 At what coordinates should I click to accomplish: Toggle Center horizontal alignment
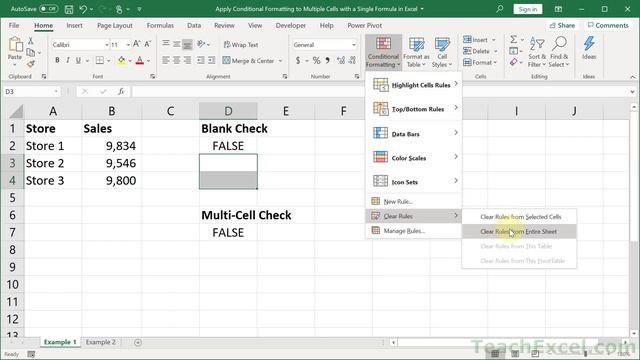tap(176, 60)
